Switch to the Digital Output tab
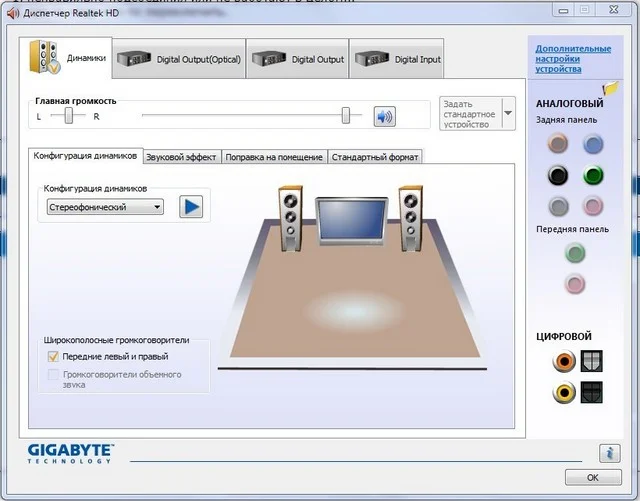 [x=298, y=59]
